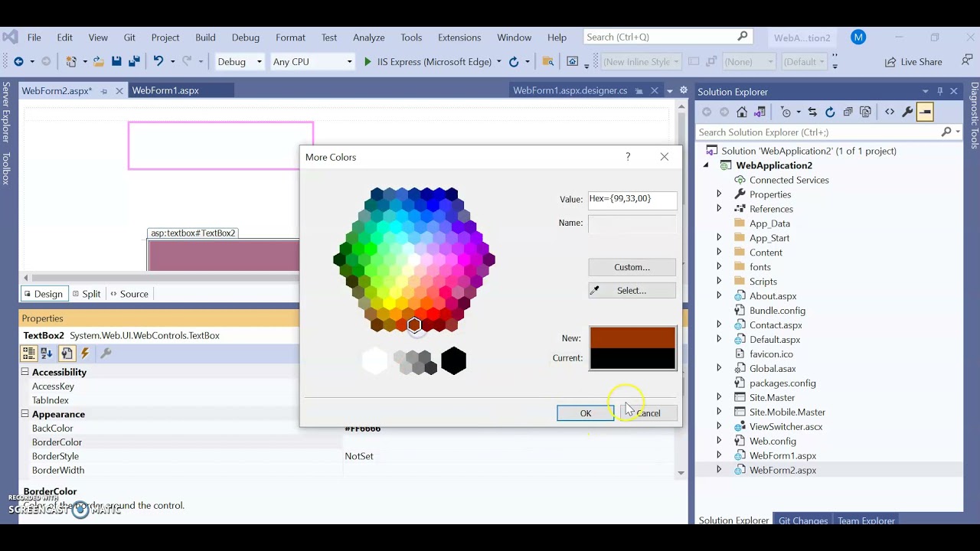Screen dimensions: 980x551
Task: Toggle the Properties view button in Properties panel
Action: 67,354
